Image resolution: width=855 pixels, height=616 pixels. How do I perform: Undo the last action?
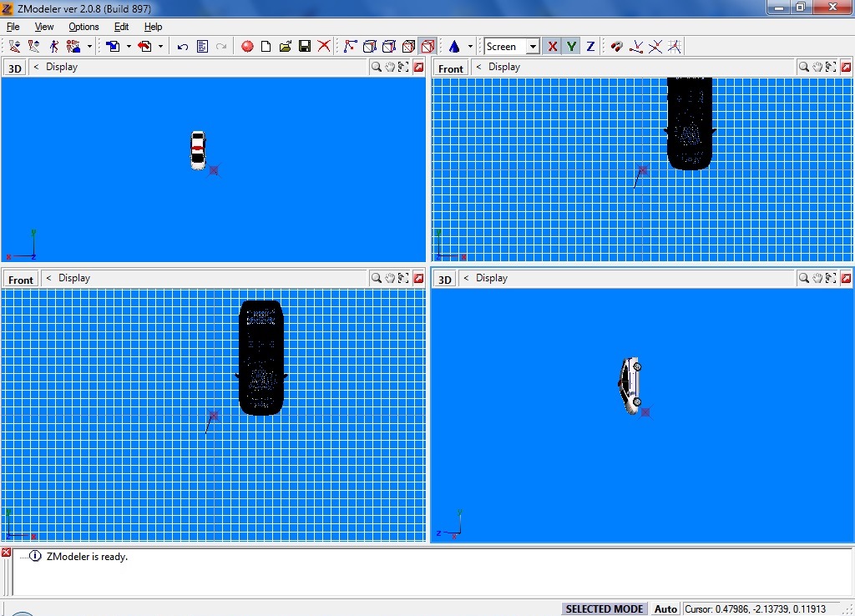pos(183,47)
